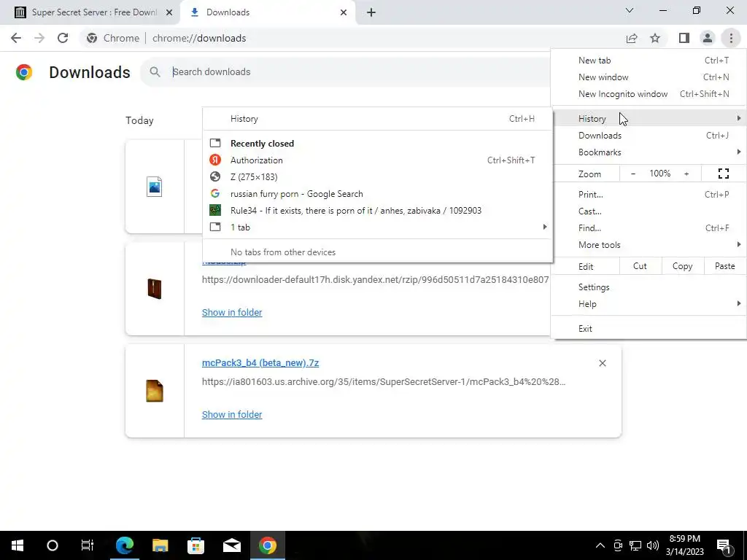Launch Microsoft Edge from the taskbar
The width and height of the screenshot is (747, 560).
point(125,545)
